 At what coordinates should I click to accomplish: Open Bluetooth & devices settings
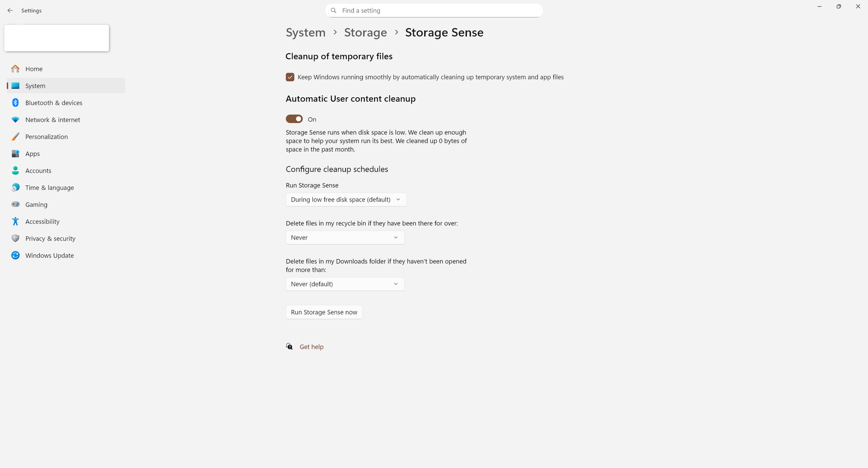click(54, 103)
